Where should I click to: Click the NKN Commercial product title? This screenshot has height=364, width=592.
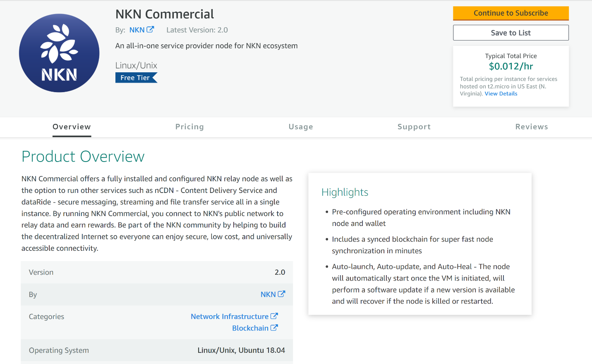[x=165, y=14]
